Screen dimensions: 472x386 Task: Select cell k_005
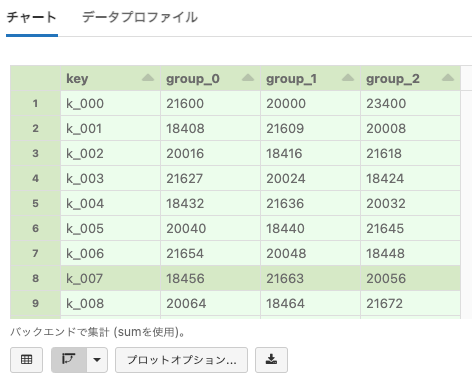[x=110, y=228]
